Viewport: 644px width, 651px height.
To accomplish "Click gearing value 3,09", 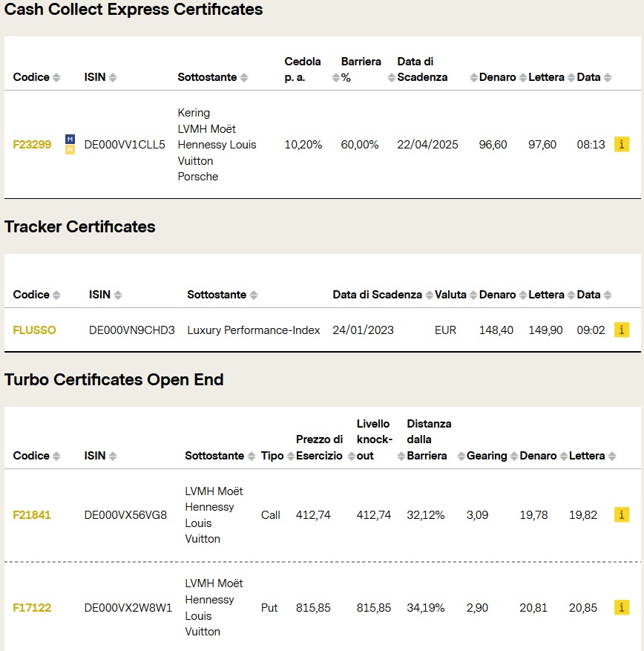I will [x=477, y=515].
